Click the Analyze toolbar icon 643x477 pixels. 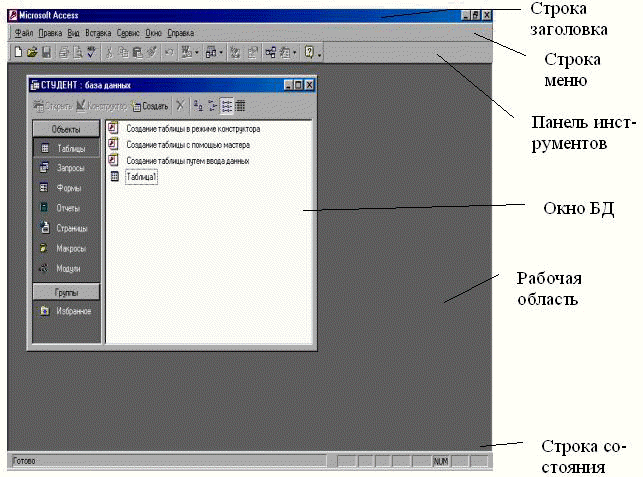[x=211, y=52]
